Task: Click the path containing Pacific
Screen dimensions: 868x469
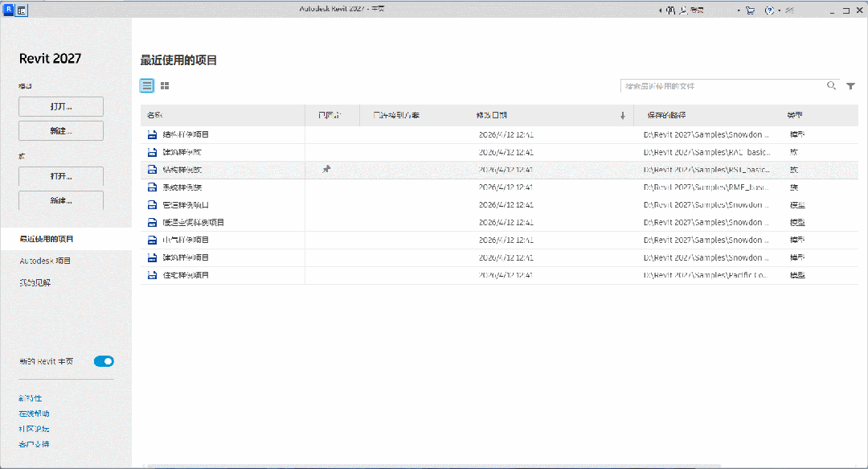Action: click(706, 275)
